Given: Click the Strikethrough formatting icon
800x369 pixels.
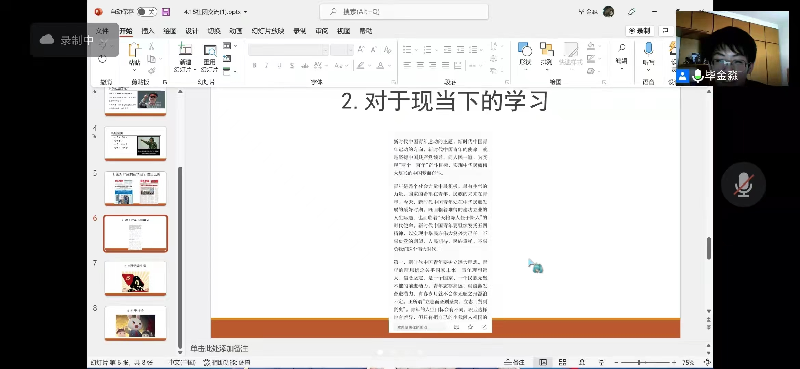Looking at the screenshot, I should click(x=305, y=65).
